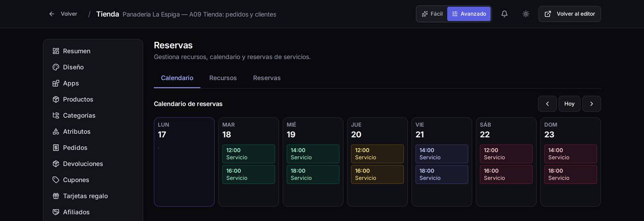Open Friday 18:00 Servicio booking
644x221 pixels.
click(x=442, y=174)
